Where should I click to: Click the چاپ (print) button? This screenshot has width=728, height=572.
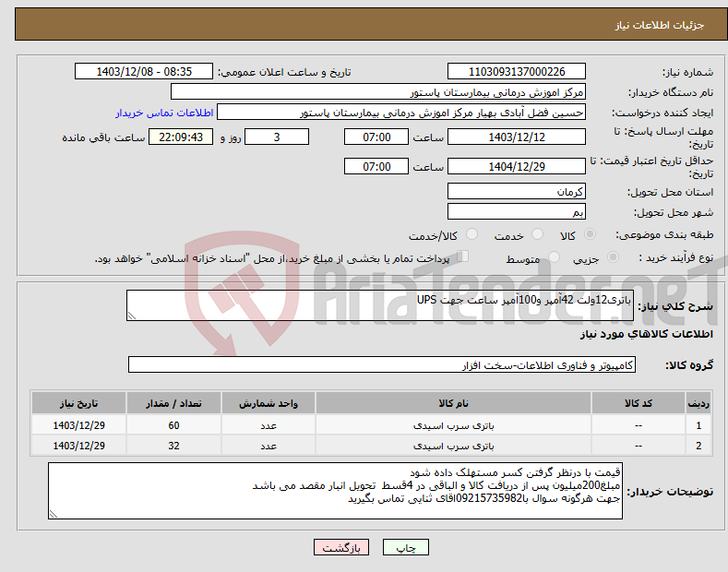[405, 547]
